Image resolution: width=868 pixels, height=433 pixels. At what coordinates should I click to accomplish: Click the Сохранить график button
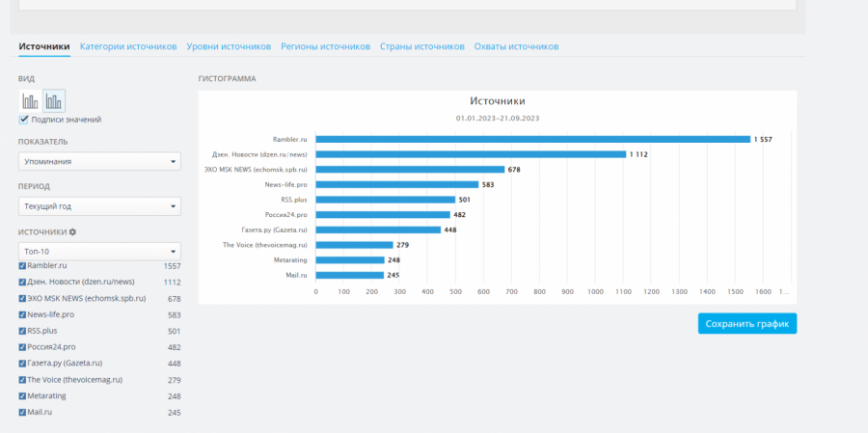[747, 324]
